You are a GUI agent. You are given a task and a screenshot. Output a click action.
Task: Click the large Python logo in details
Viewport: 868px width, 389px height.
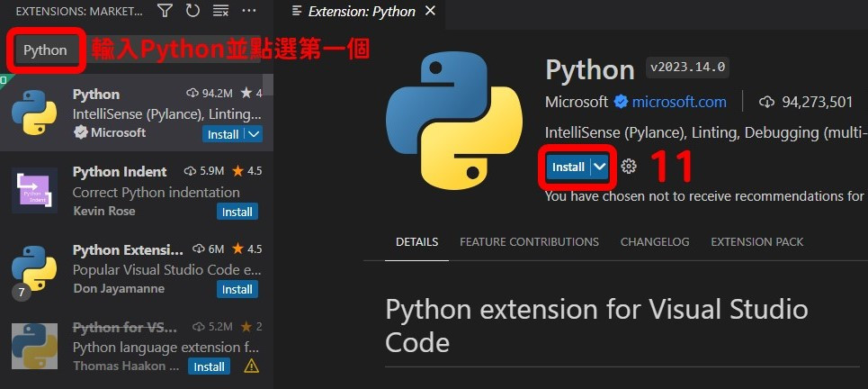(x=454, y=121)
